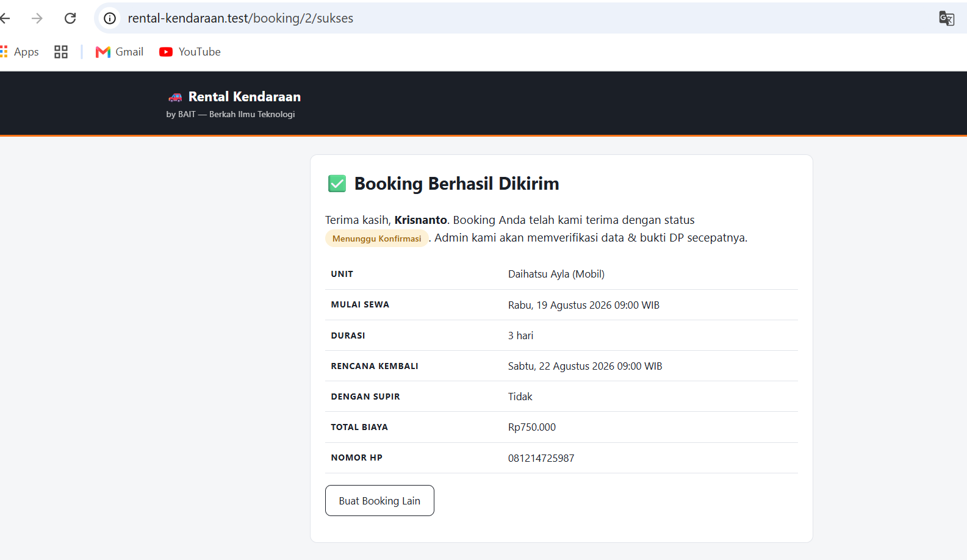This screenshot has width=967, height=560.
Task: Select the Sabtu, 22 Agustus 2026 value
Action: [585, 366]
